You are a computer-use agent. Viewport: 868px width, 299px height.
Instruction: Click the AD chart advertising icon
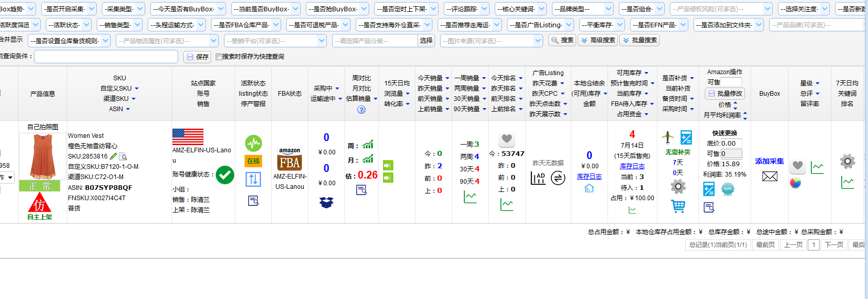(x=538, y=178)
